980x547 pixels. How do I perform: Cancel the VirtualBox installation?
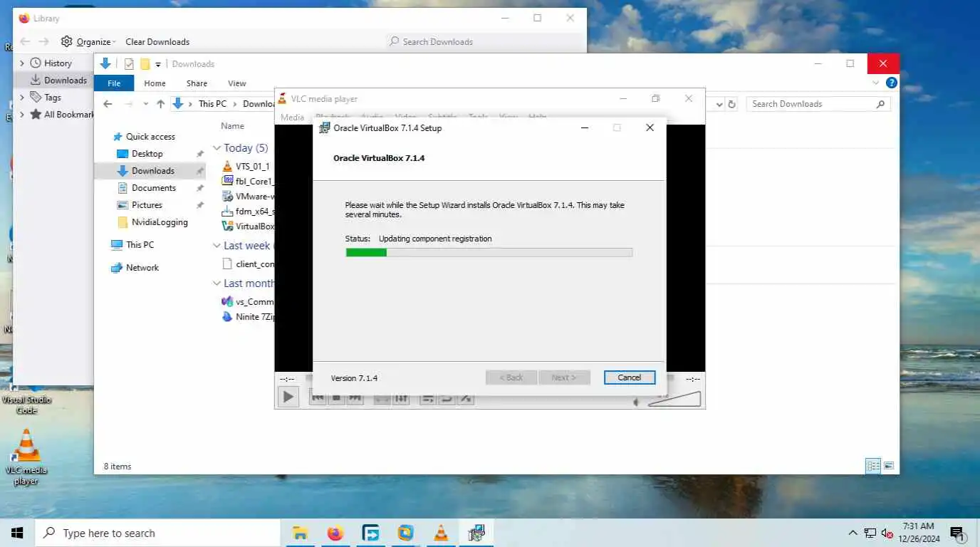point(629,377)
